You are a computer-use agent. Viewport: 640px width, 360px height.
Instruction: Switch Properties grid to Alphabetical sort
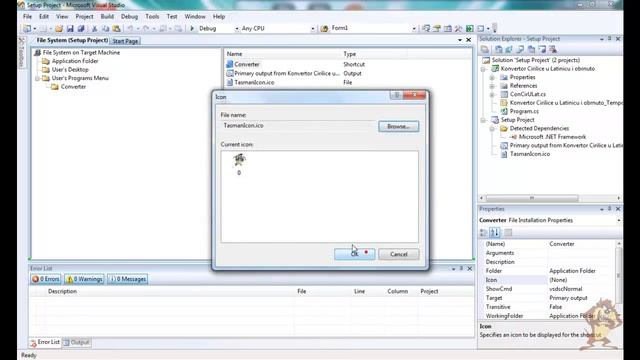tap(495, 233)
